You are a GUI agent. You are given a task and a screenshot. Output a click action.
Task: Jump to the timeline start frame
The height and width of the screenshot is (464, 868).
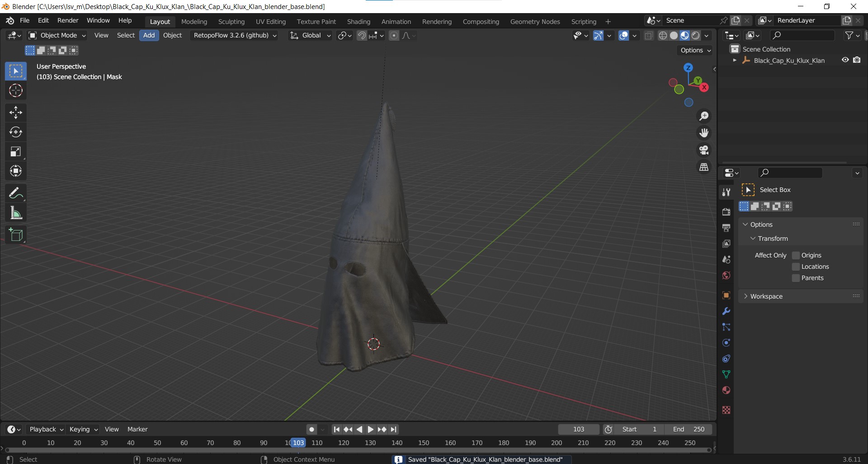tap(336, 429)
